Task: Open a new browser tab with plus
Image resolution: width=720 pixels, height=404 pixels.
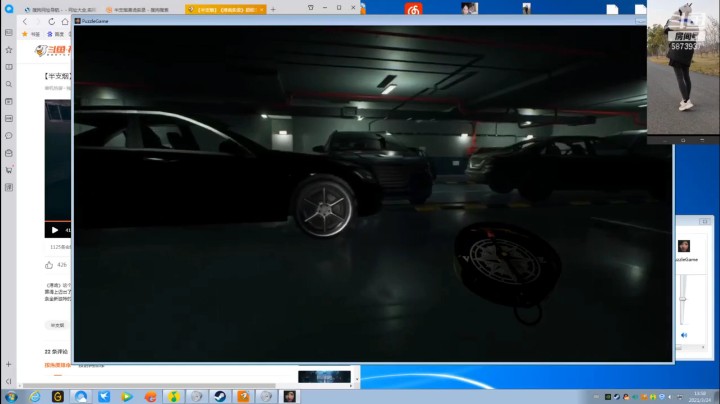Action: (x=273, y=9)
